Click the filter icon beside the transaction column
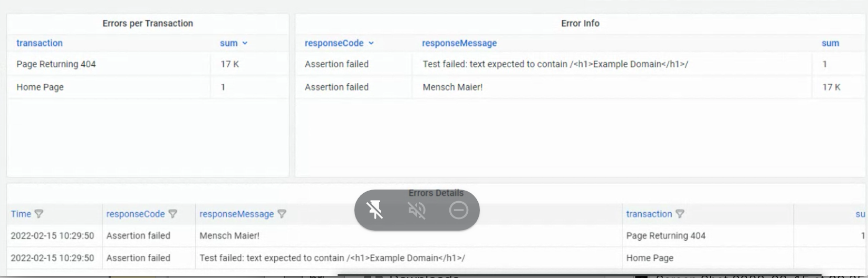The image size is (868, 278). pyautogui.click(x=680, y=214)
